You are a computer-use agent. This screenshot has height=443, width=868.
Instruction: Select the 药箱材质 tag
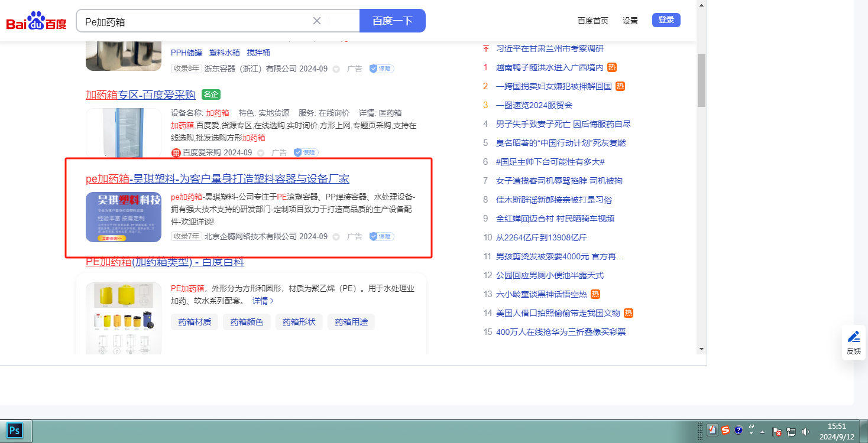195,322
